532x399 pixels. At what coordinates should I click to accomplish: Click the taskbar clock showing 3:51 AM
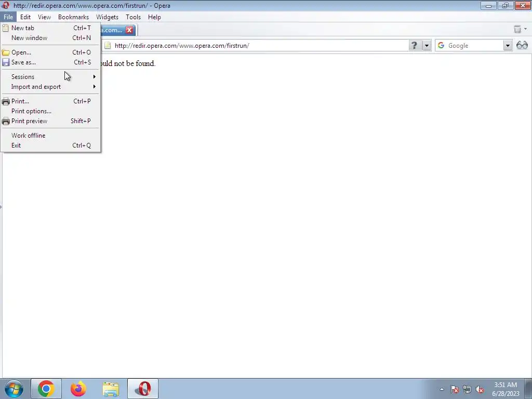(506, 389)
